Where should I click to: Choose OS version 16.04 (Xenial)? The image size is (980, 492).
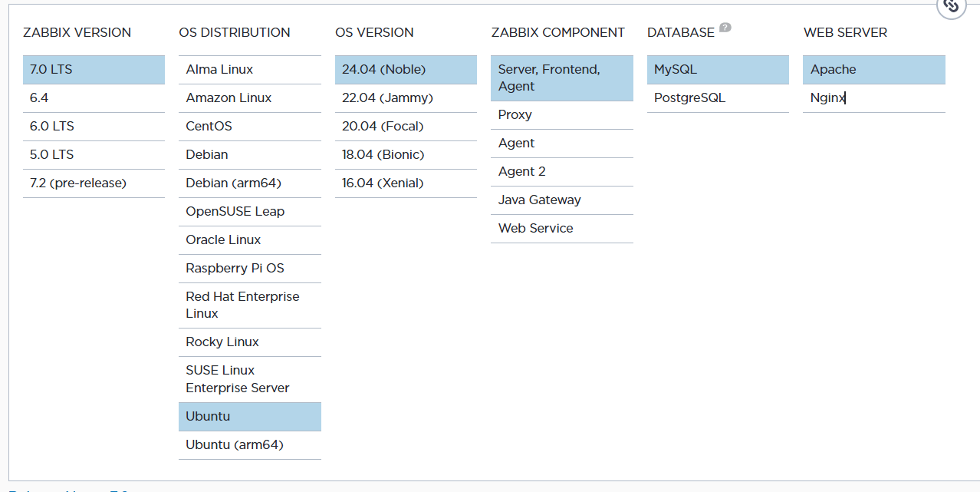coord(406,183)
